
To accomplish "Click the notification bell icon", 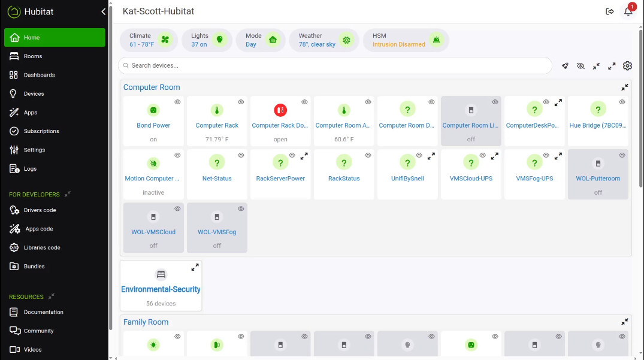I will coord(628,11).
